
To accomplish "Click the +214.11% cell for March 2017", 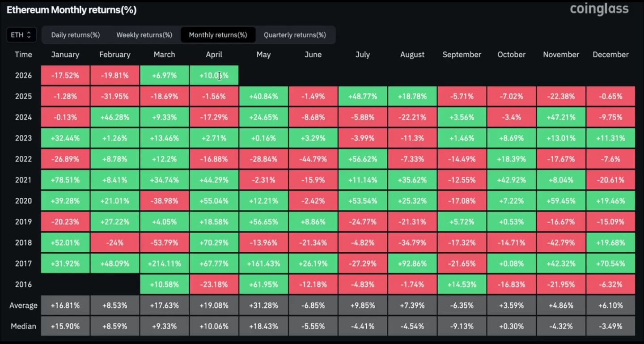I will tap(165, 263).
